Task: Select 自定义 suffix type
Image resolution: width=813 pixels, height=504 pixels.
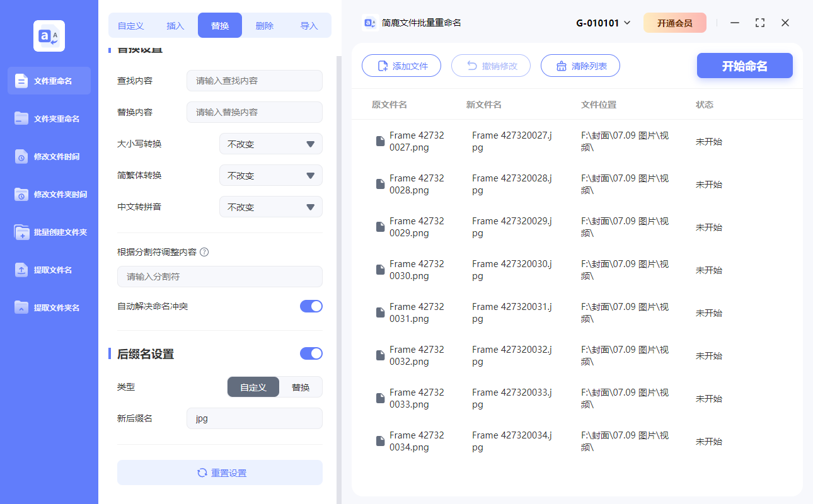Action: click(253, 387)
